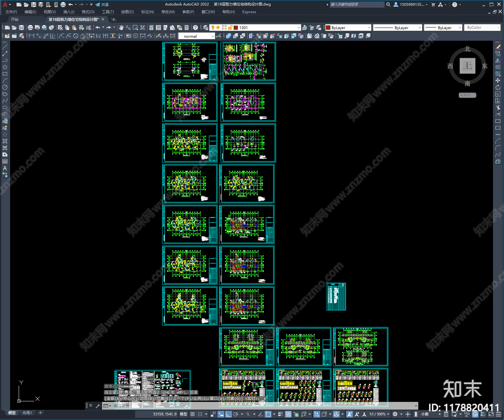
Task: Toggle snap mode in status bar
Action: coord(200,414)
